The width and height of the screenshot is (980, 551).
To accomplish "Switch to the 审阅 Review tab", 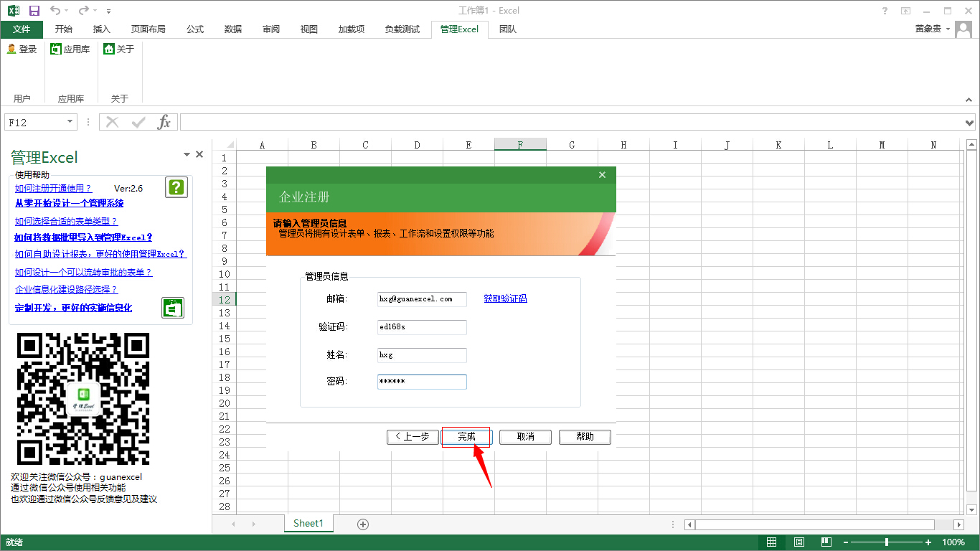I will 271,29.
